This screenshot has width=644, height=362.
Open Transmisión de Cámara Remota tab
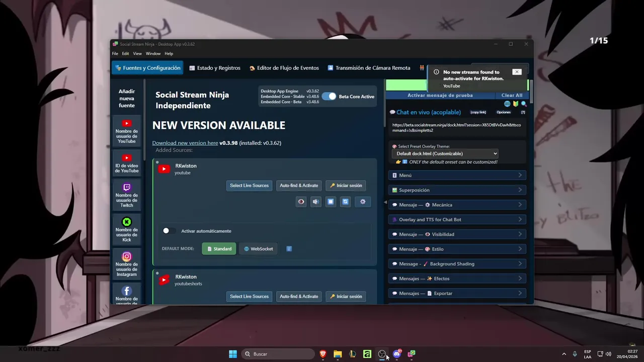(369, 68)
